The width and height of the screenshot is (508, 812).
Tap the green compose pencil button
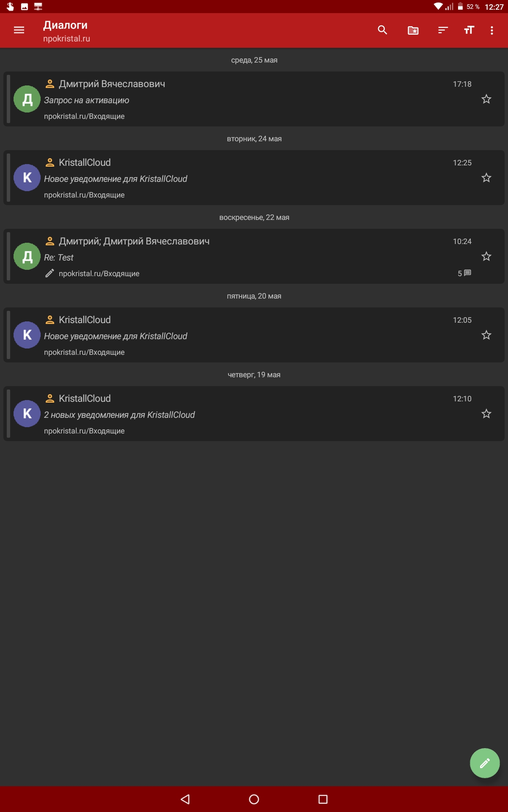click(484, 763)
